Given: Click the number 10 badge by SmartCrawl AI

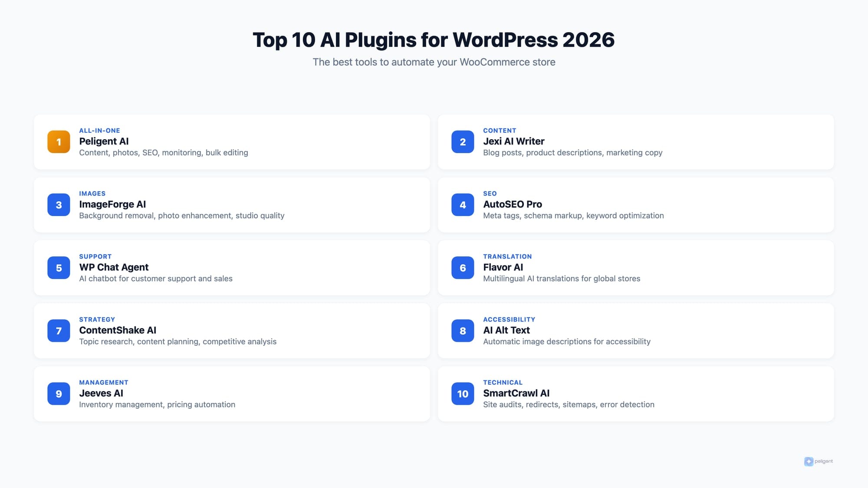Looking at the screenshot, I should coord(463,393).
